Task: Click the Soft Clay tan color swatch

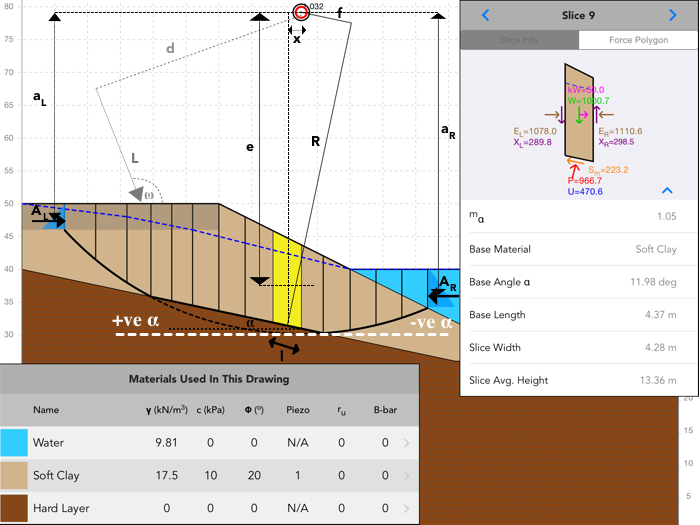Action: click(14, 475)
